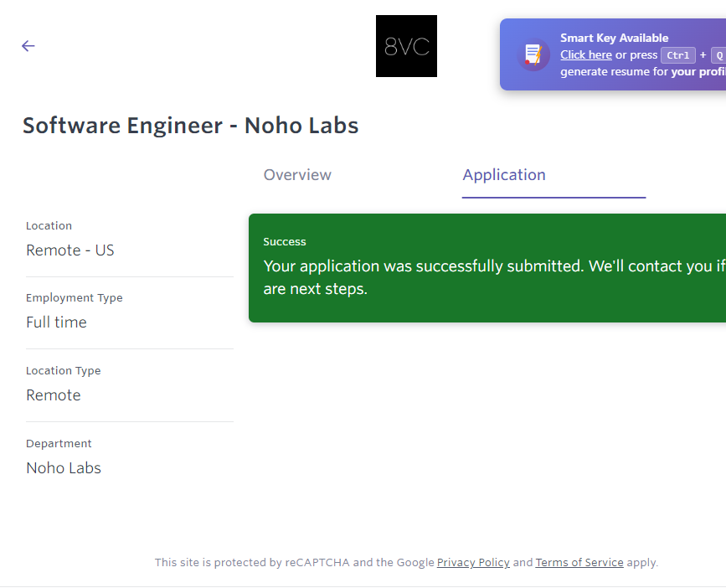Click the 'Employment Type' field label
This screenshot has width=726, height=588.
(75, 298)
